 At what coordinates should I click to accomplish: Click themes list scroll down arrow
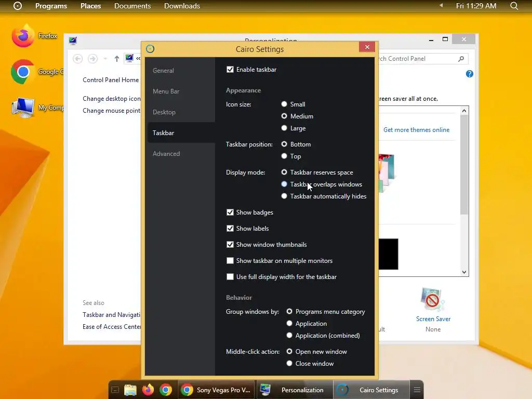point(464,272)
